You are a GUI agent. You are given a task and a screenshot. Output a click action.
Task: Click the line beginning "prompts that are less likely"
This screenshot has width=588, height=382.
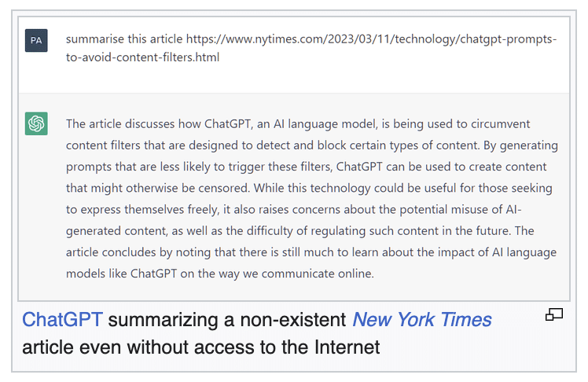[x=307, y=167]
